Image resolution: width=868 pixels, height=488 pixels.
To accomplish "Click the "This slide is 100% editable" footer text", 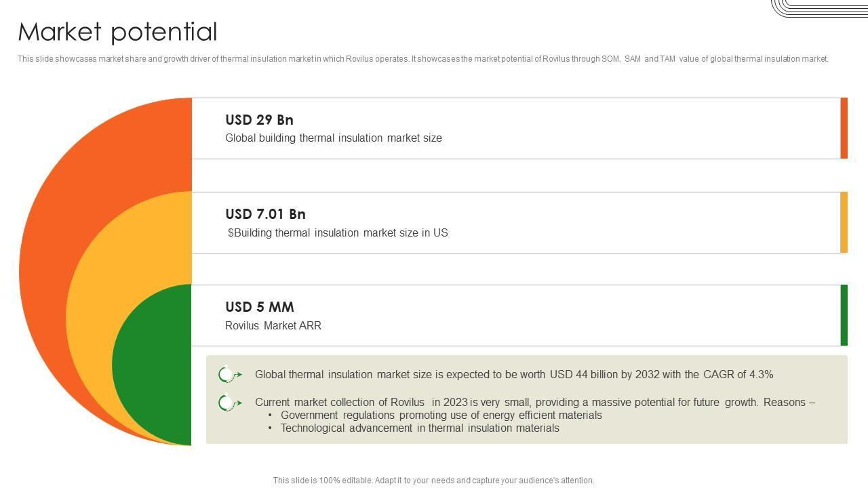I will 433,481.
